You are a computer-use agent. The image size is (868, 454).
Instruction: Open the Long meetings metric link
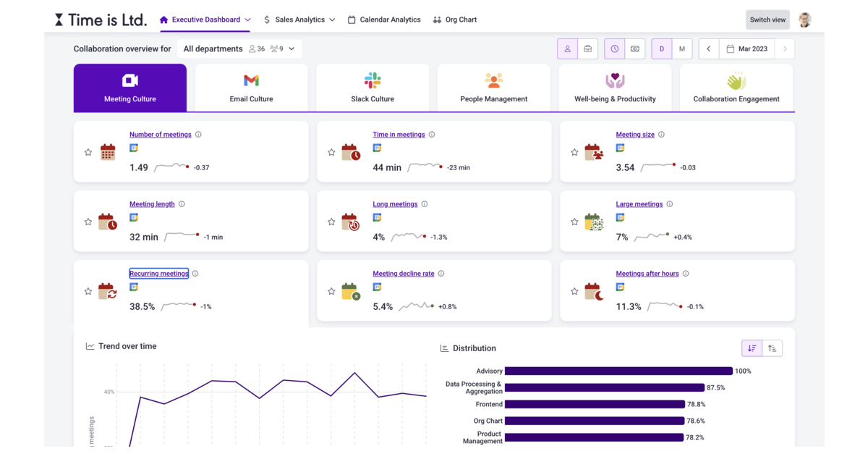(395, 204)
